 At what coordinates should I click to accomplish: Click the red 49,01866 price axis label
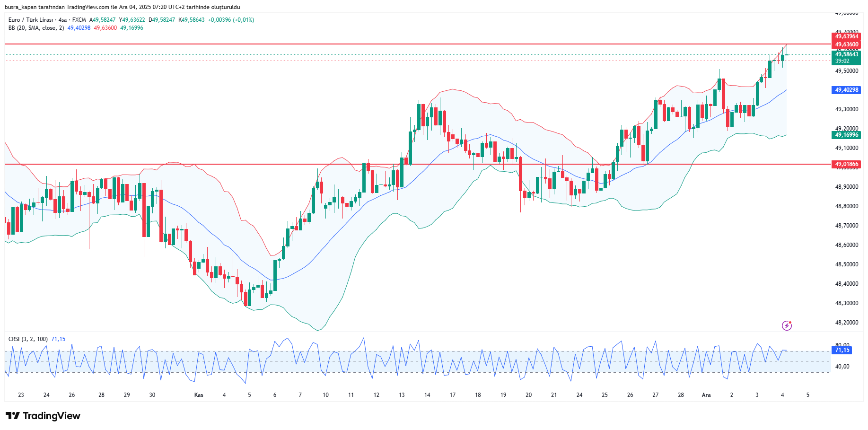coord(846,165)
